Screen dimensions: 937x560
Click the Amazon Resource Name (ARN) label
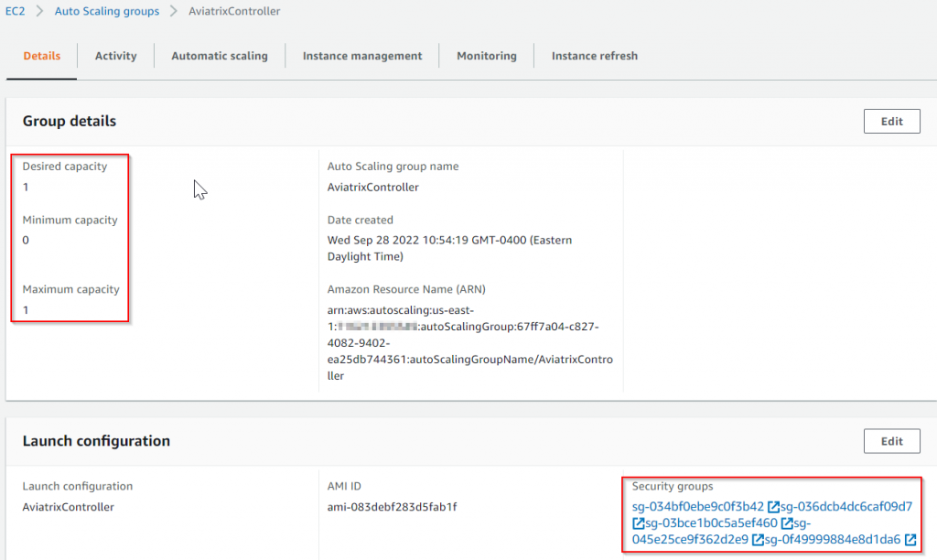coord(406,289)
